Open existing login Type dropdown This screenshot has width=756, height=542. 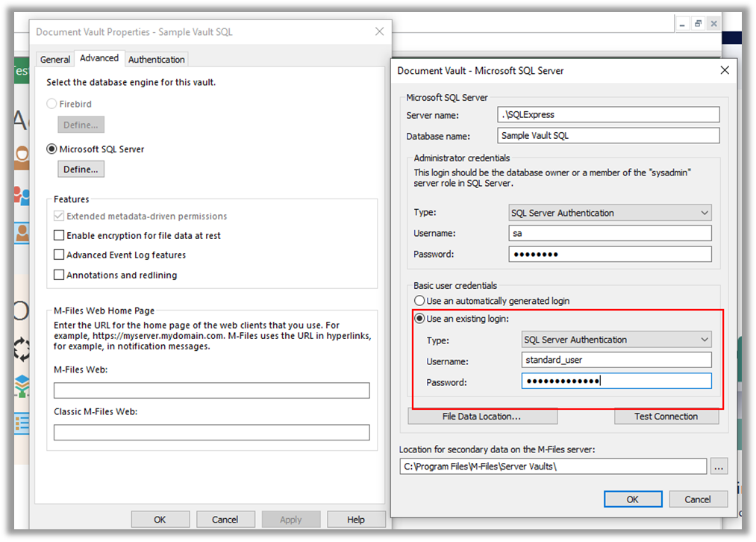[x=616, y=340]
